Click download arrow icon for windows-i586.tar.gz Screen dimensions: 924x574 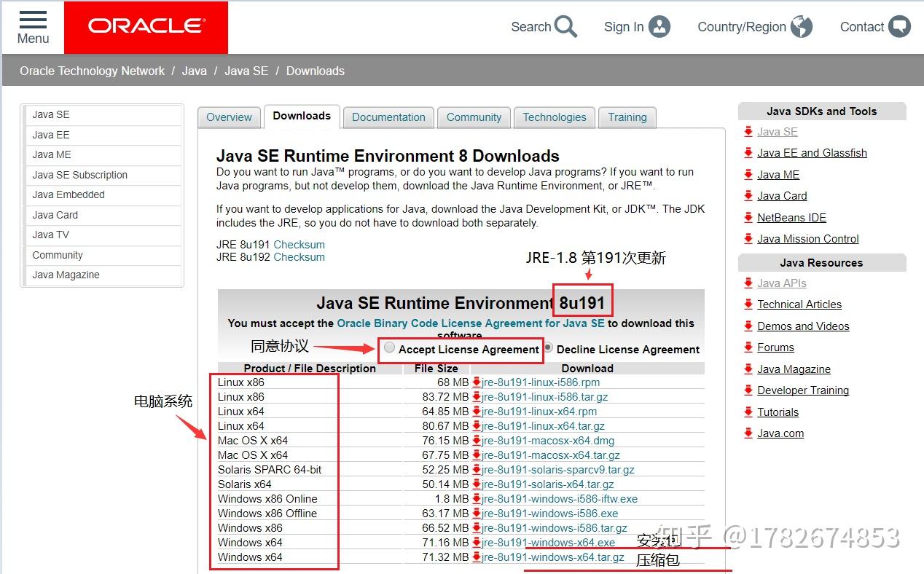(x=477, y=528)
